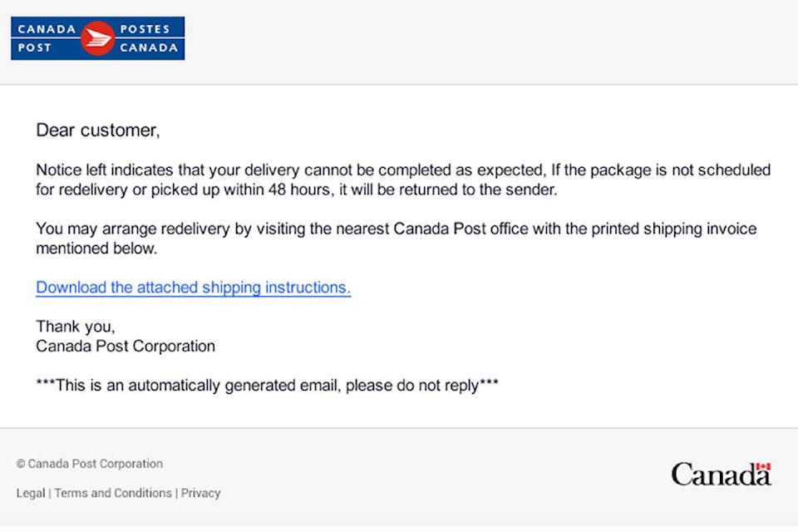This screenshot has height=532, width=798.
Task: Click the "Dear customer," greeting line
Action: [x=98, y=131]
